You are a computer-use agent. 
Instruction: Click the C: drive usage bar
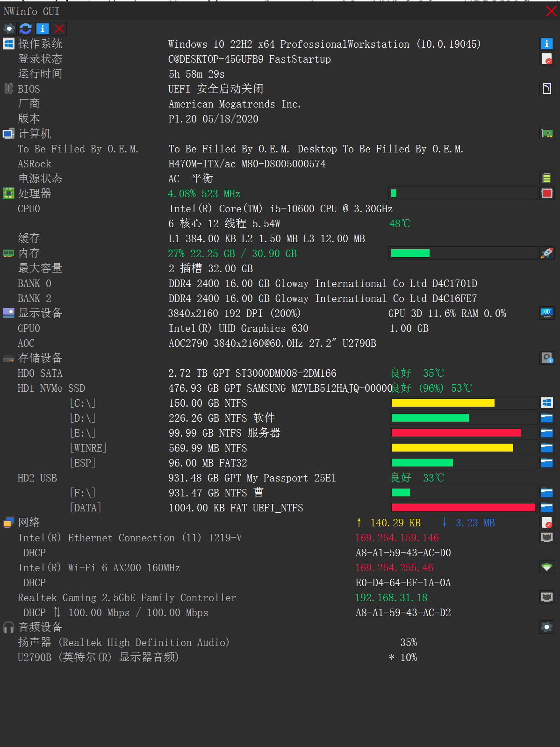tap(463, 403)
